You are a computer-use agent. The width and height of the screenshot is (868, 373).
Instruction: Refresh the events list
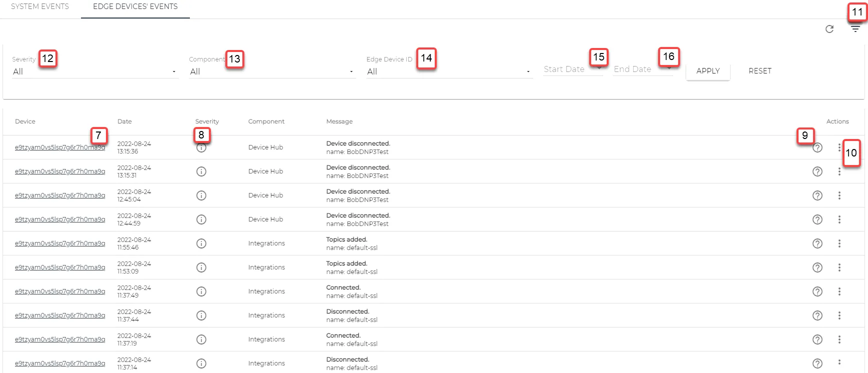pos(830,29)
